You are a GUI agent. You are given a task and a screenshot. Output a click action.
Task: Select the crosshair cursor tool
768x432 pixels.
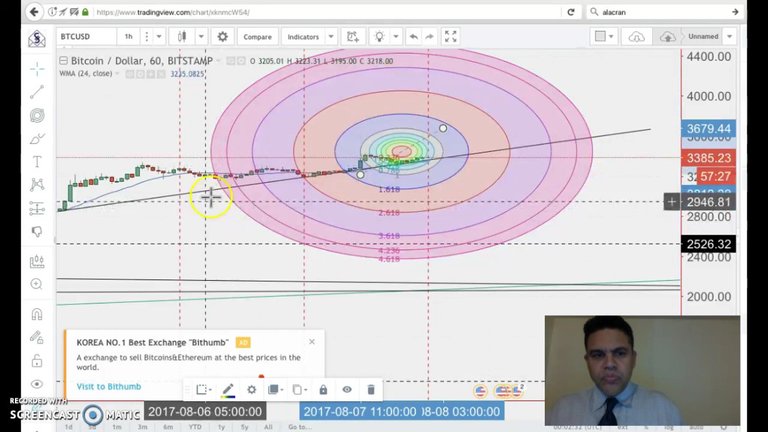tap(37, 69)
